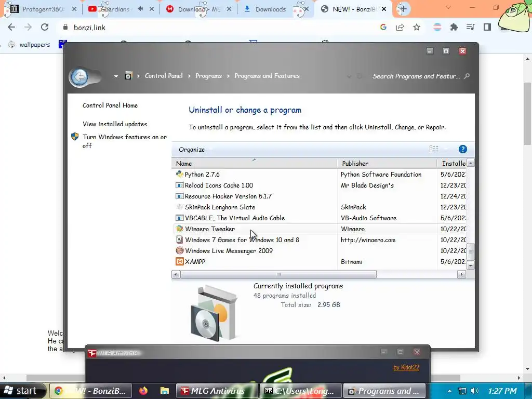Open Control Panel Home link
The height and width of the screenshot is (399, 532).
click(110, 105)
